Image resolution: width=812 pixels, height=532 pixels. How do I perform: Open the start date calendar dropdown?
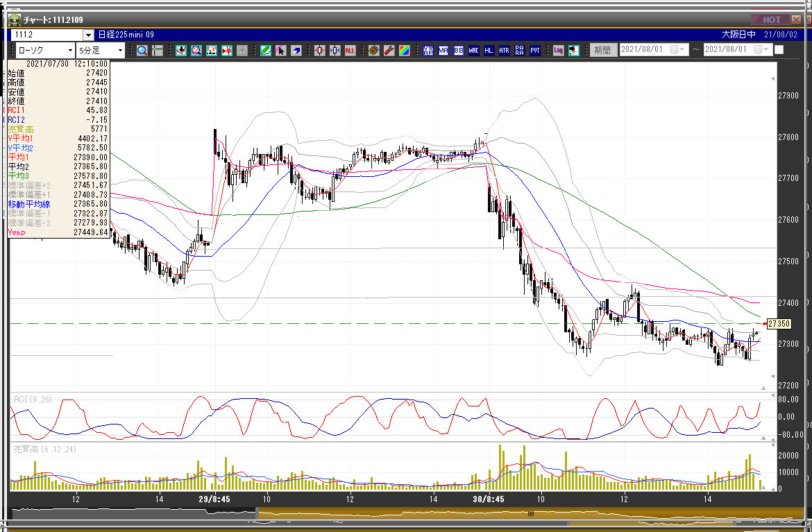coord(678,50)
